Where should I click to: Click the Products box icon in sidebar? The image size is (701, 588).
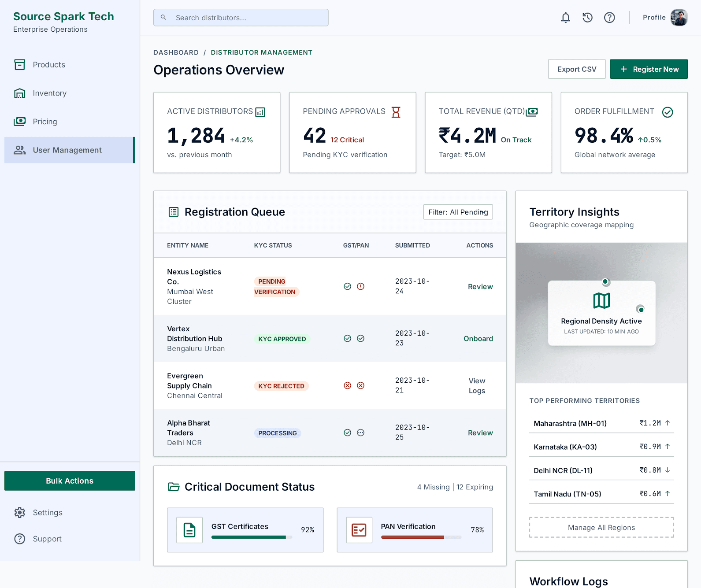pyautogui.click(x=20, y=65)
